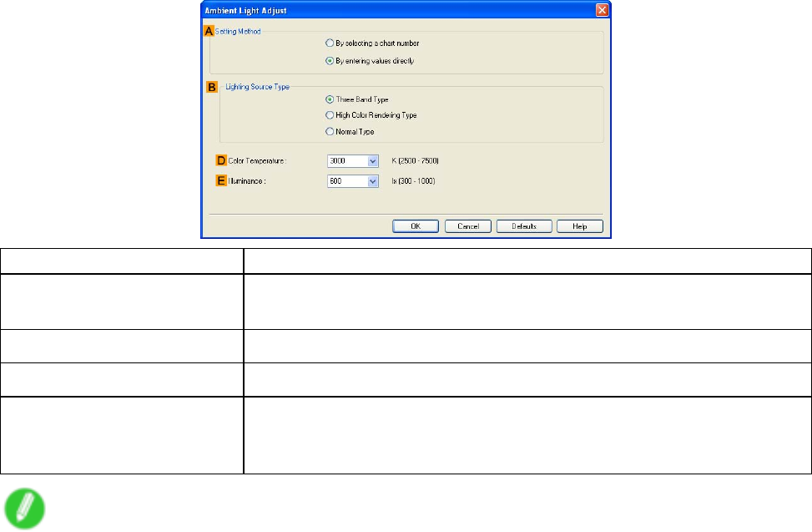Click the Illuminance label
The image size is (812, 532).
pyautogui.click(x=247, y=181)
